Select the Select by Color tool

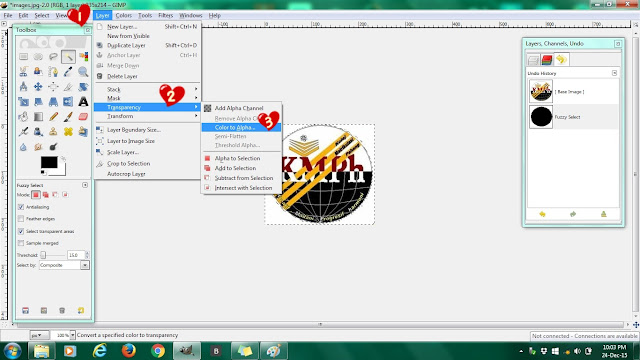point(83,57)
